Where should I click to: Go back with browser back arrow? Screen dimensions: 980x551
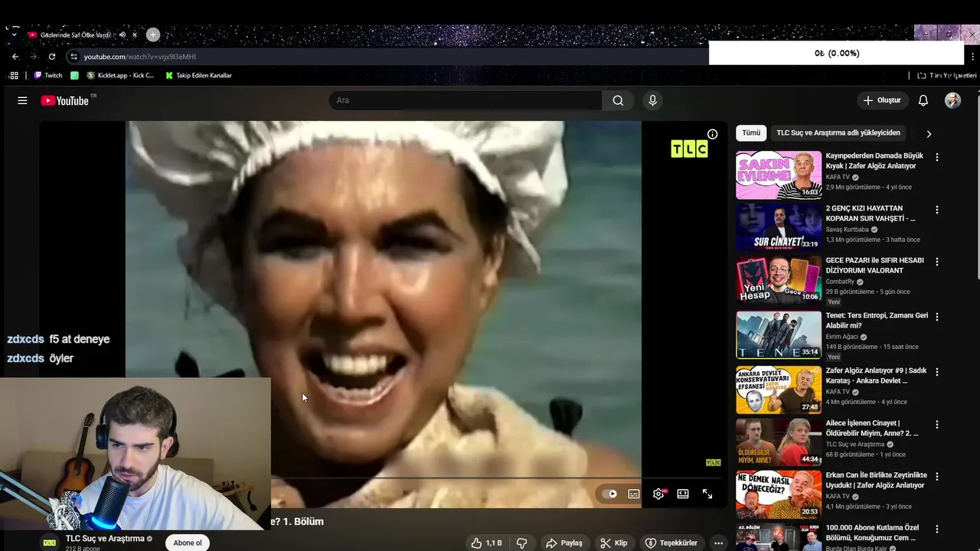[x=15, y=57]
